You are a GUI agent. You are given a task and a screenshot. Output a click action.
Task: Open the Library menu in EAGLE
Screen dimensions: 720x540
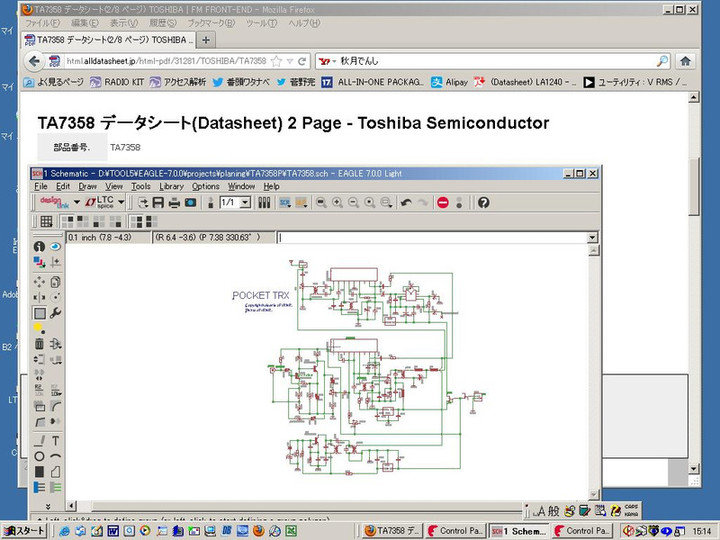click(171, 186)
